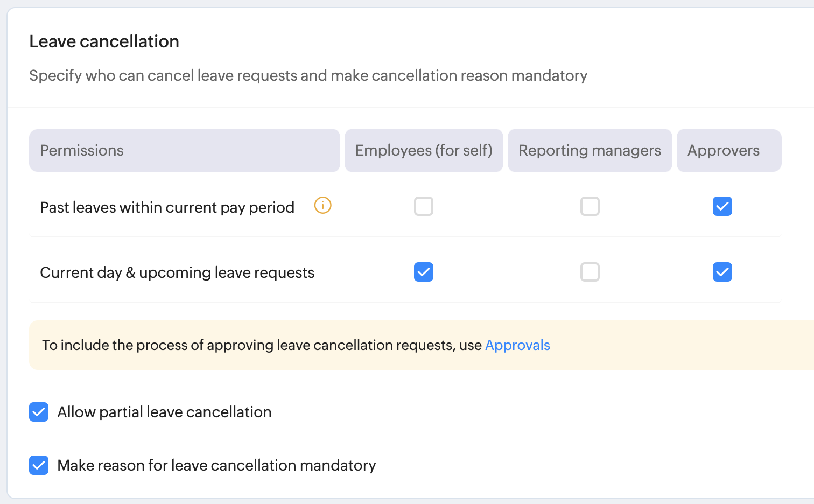
Task: Toggle the mandatory cancellation reason checkbox
Action: [39, 465]
